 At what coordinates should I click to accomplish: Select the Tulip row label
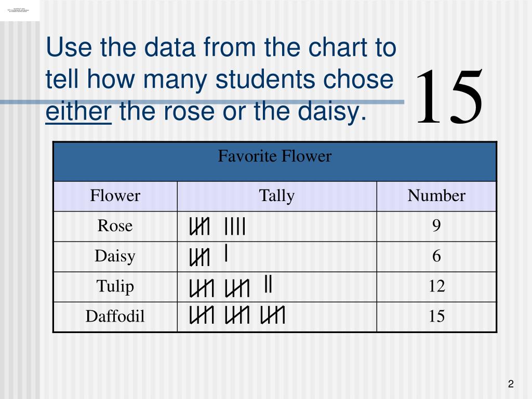click(115, 286)
